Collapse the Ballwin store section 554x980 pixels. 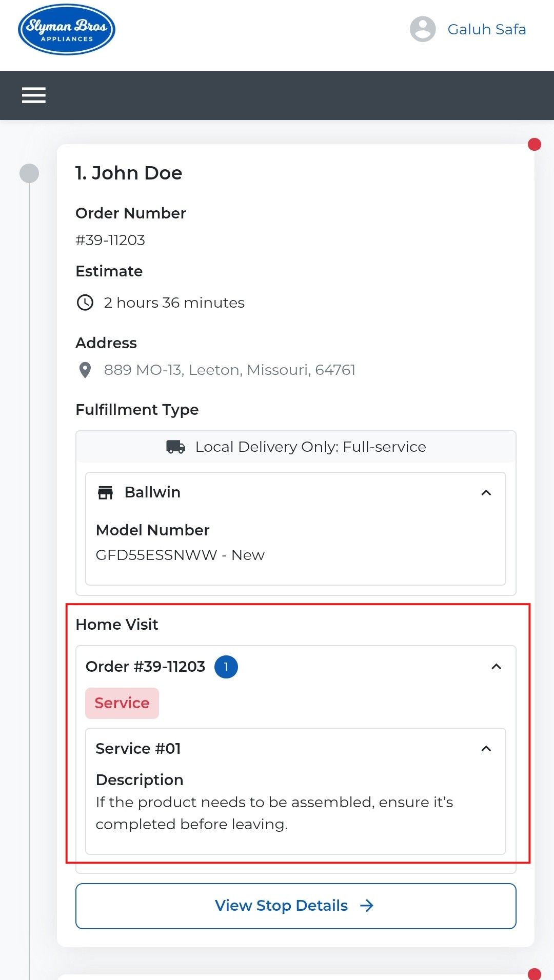coord(486,493)
